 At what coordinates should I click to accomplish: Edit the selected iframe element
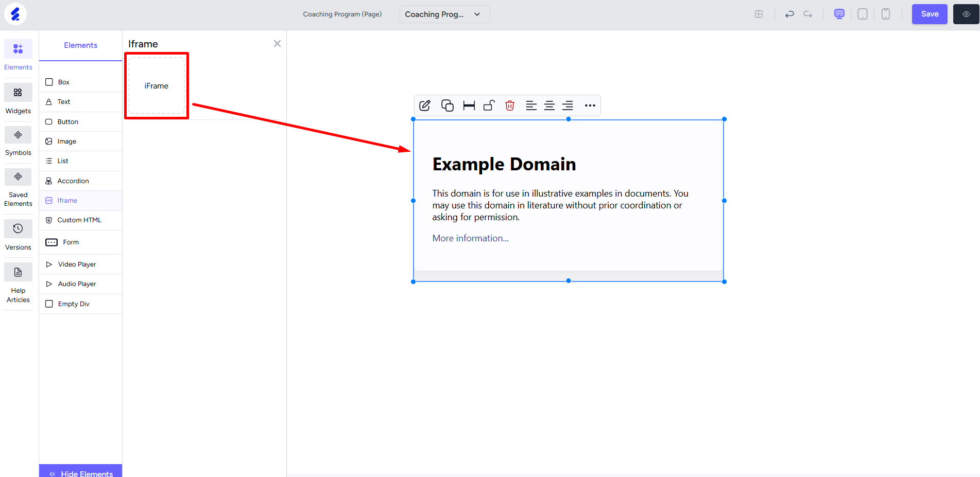tap(425, 105)
